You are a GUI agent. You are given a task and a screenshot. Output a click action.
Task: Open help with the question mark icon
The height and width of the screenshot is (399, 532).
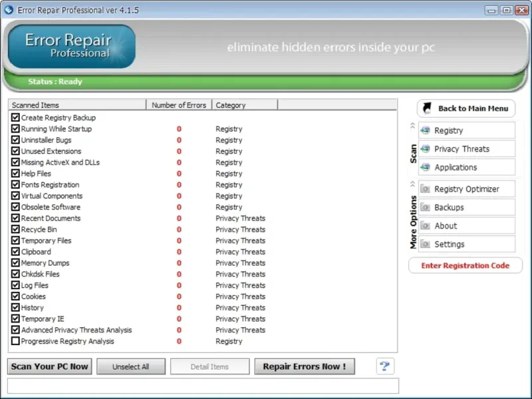[385, 366]
